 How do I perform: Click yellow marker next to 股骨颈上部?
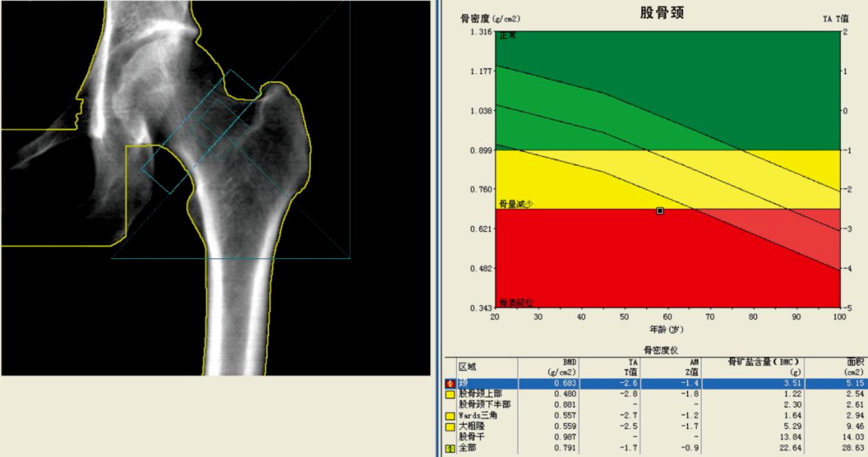[450, 394]
